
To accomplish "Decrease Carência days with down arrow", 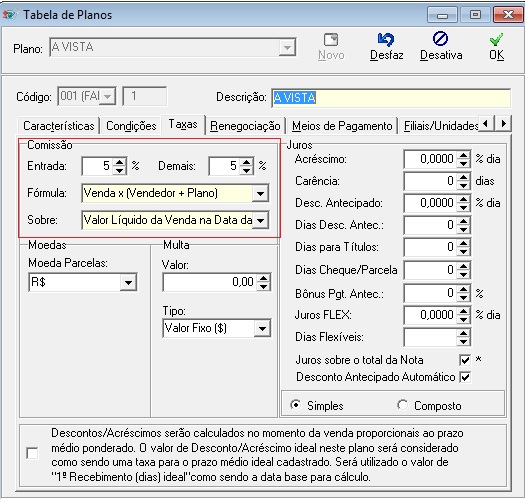I will coord(464,185).
